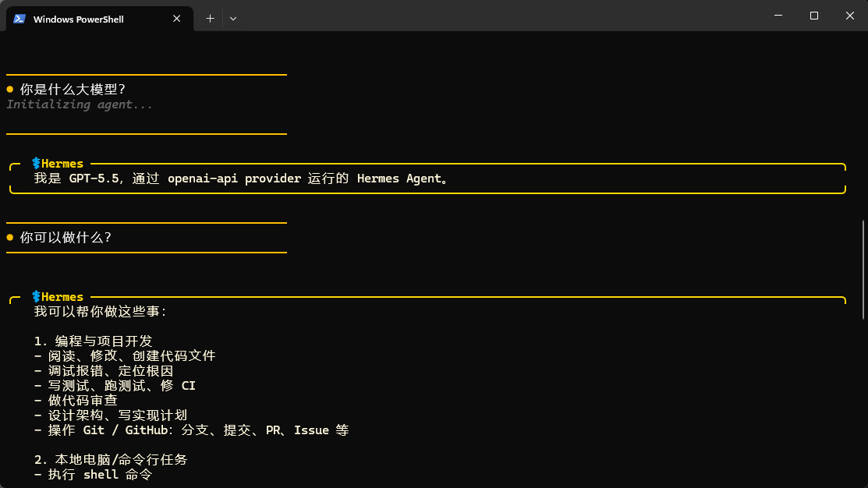Click the line 设计架构、写实现计划

click(x=111, y=416)
